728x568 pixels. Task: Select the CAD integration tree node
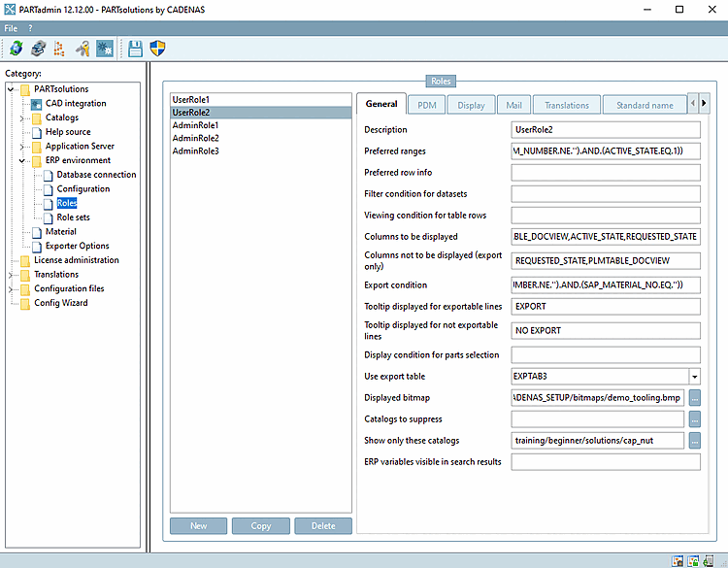tap(75, 103)
